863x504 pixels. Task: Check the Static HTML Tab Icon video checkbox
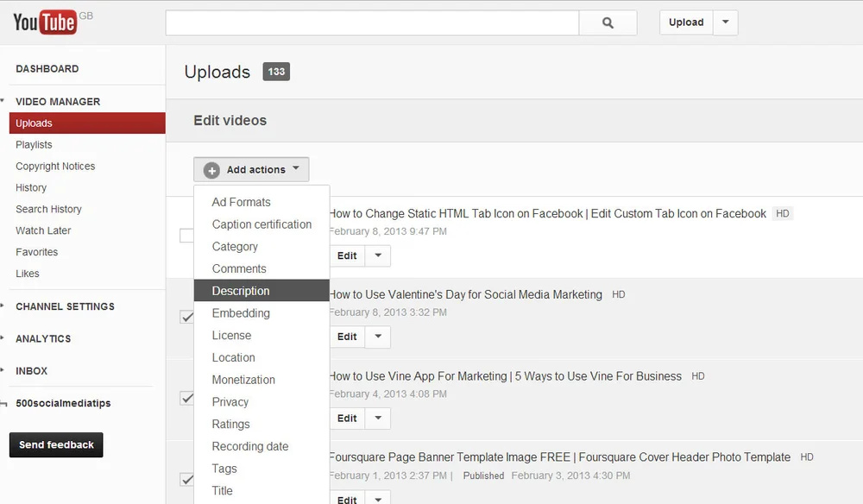point(186,236)
